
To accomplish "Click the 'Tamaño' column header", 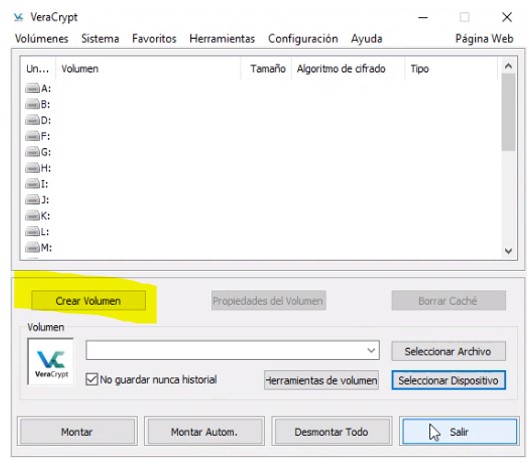I will pos(266,69).
